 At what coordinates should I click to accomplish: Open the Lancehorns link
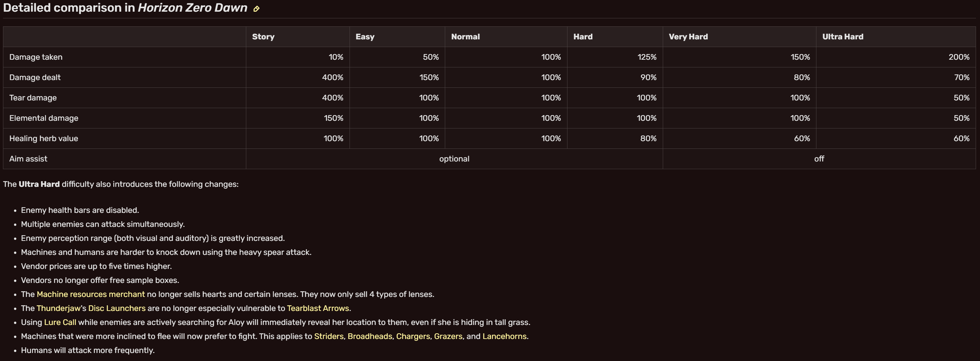[504, 336]
